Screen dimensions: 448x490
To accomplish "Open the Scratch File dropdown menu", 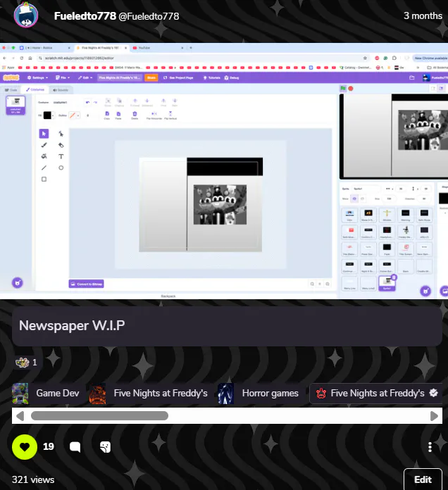I will (x=63, y=77).
